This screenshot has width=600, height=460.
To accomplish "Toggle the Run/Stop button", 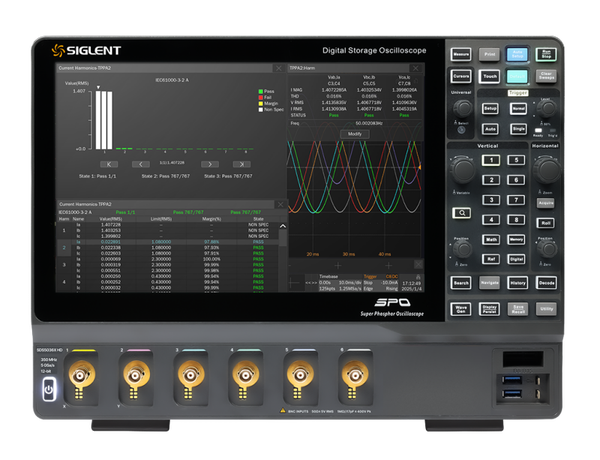I will 546,54.
